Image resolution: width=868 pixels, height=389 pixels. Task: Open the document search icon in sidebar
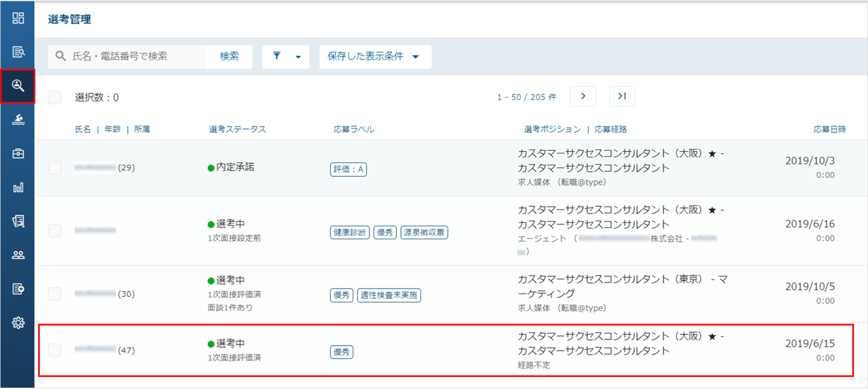pyautogui.click(x=18, y=52)
